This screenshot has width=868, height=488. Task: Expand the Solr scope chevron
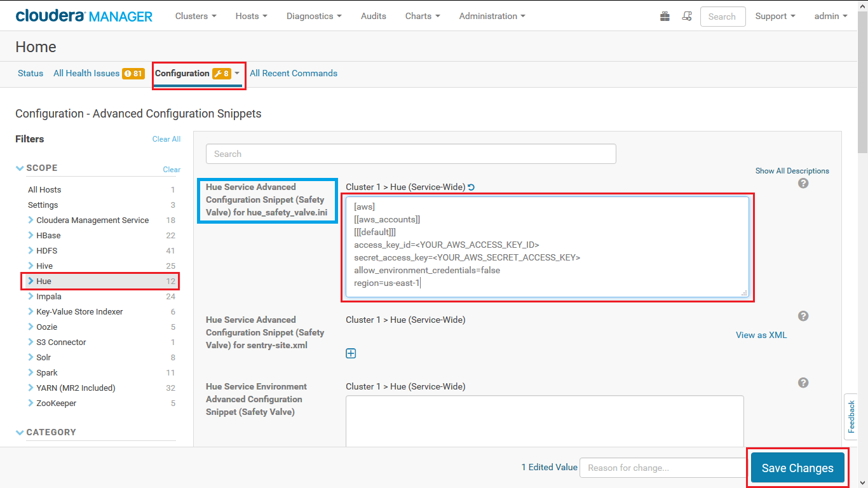pyautogui.click(x=31, y=357)
